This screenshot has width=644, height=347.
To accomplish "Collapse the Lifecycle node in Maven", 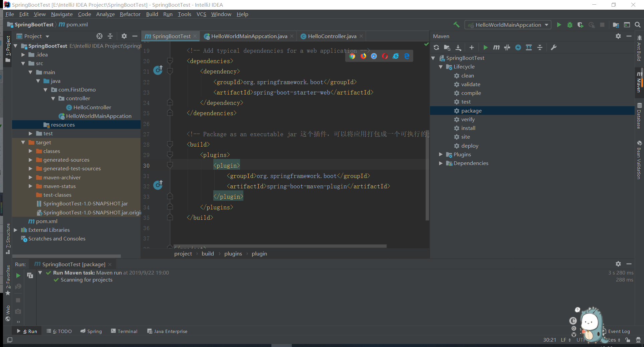I will pos(441,67).
